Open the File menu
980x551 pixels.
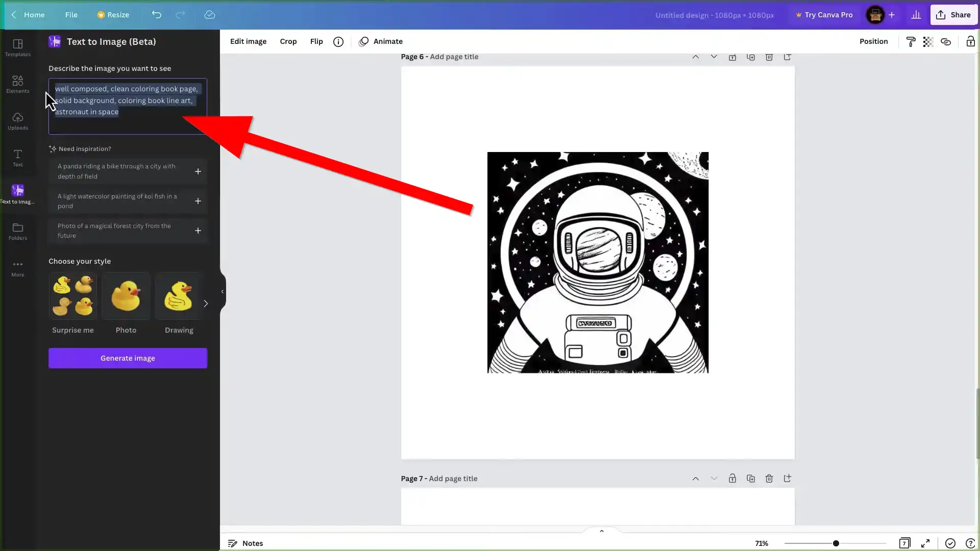point(70,15)
